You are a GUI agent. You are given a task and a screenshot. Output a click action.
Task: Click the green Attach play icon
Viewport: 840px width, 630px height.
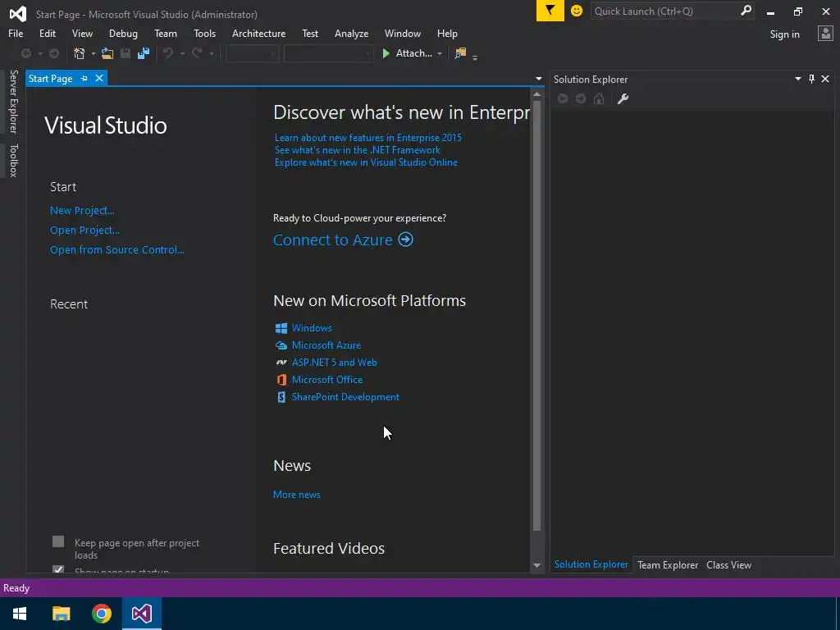click(386, 53)
